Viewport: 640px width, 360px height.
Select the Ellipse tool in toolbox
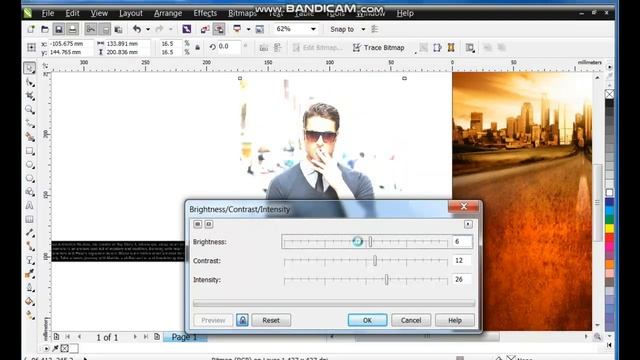point(29,164)
